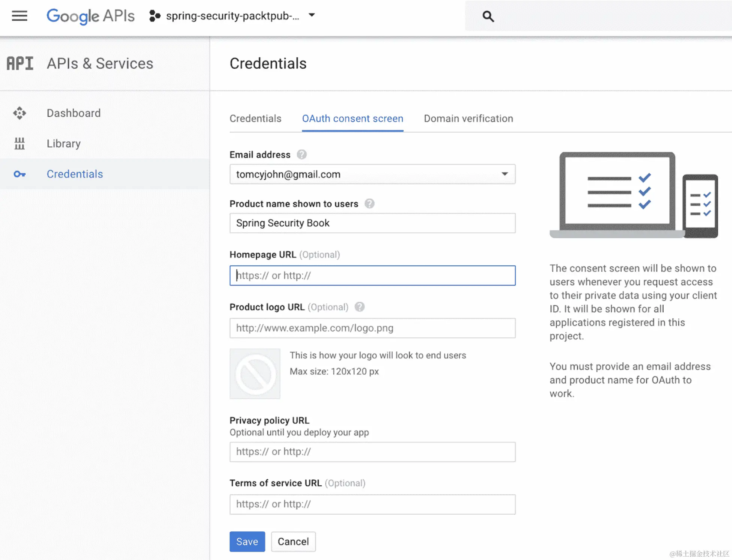Click the Cancel button
Viewport: 732px width, 560px height.
click(x=293, y=541)
